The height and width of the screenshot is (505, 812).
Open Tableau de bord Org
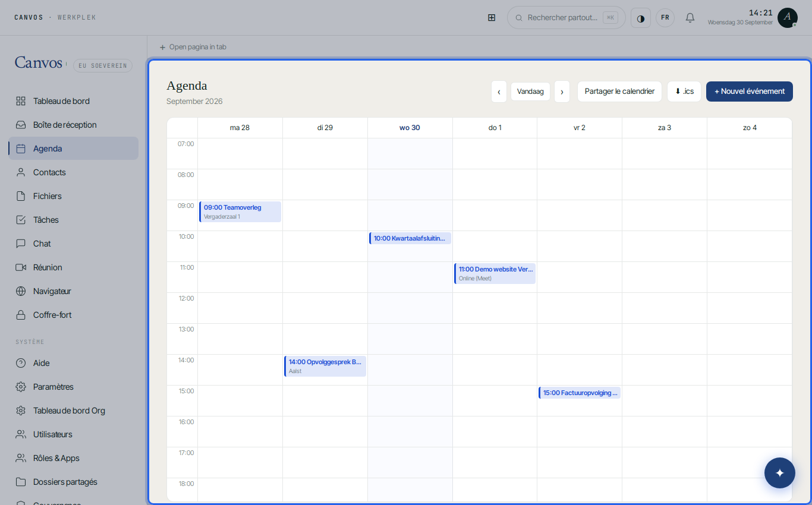tap(73, 411)
